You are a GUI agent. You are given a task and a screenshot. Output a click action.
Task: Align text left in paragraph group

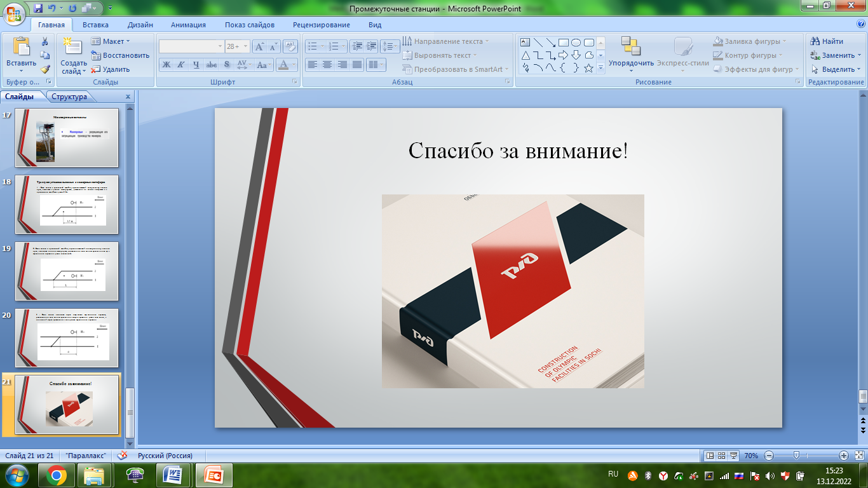click(x=312, y=64)
